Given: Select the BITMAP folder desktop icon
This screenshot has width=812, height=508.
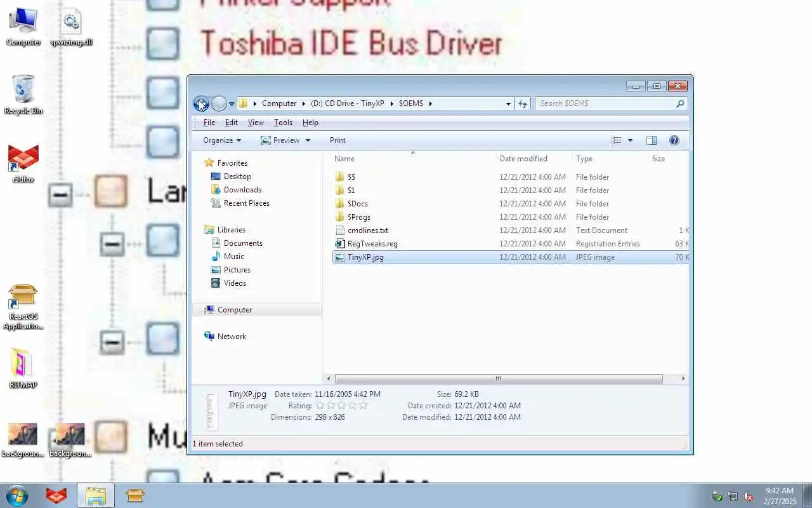Looking at the screenshot, I should (23, 368).
